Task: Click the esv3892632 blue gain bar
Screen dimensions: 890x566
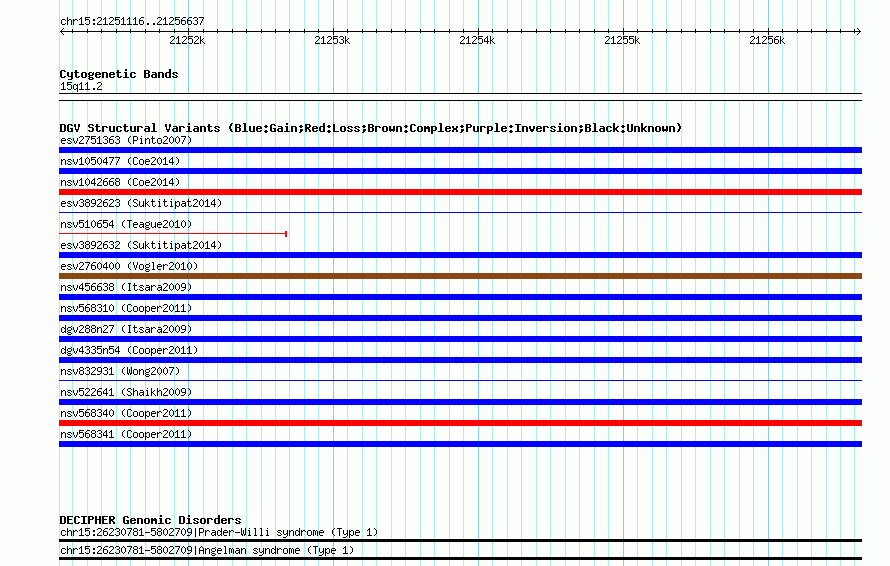Action: (460, 255)
